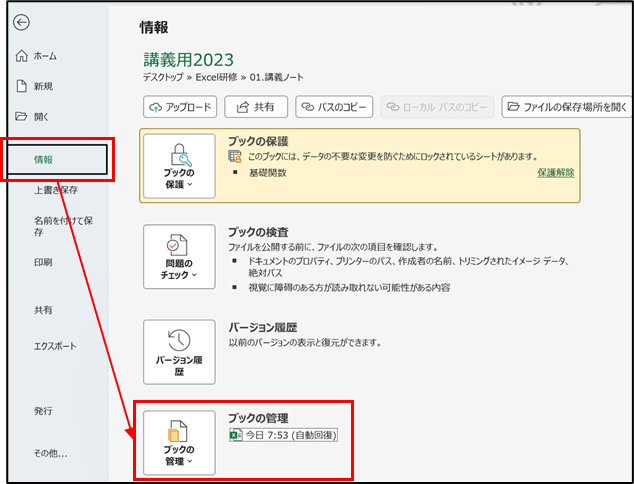Click the folder icon on ファイルの保存場所を開く
The height and width of the screenshot is (484, 634).
click(x=513, y=107)
